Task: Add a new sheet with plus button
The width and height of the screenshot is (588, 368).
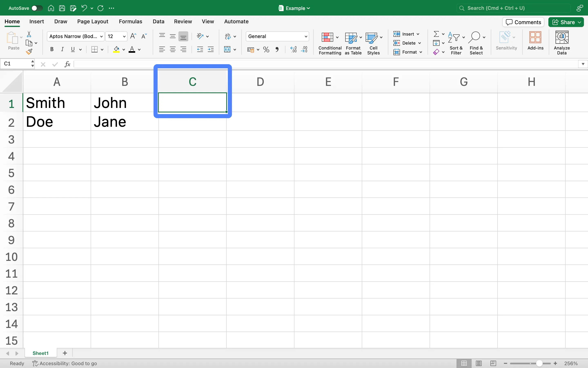Action: pos(65,353)
